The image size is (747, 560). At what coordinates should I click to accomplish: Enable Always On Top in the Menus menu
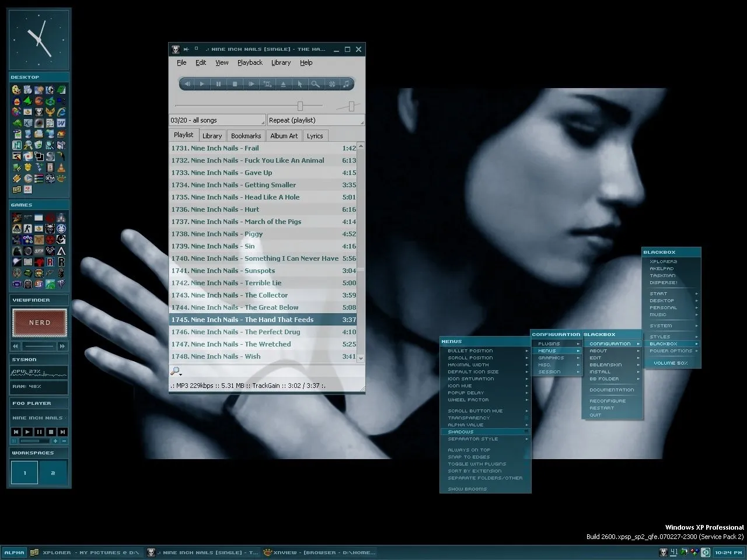point(469,449)
